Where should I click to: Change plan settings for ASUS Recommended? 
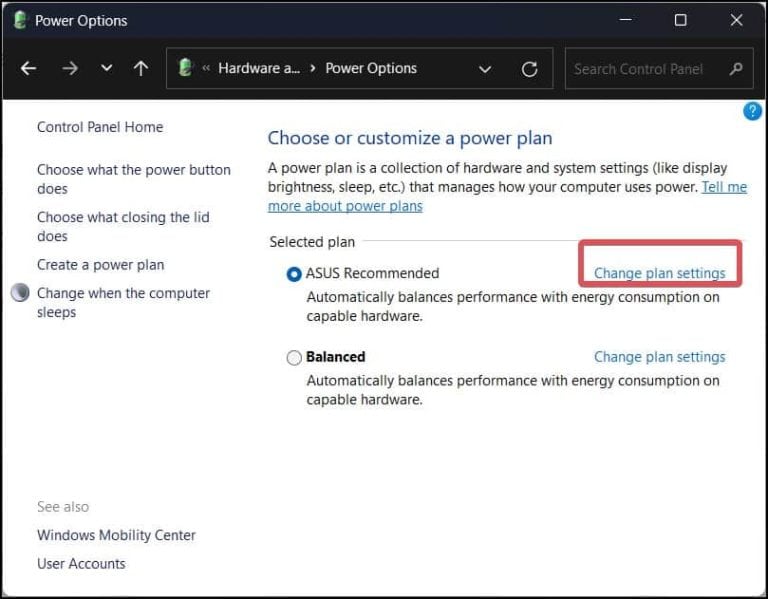point(659,273)
